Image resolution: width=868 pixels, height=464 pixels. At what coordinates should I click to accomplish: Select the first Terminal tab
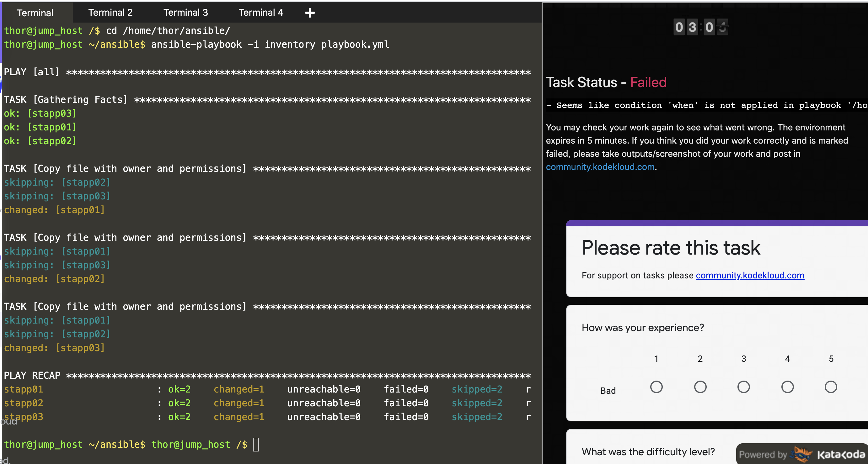coord(35,13)
